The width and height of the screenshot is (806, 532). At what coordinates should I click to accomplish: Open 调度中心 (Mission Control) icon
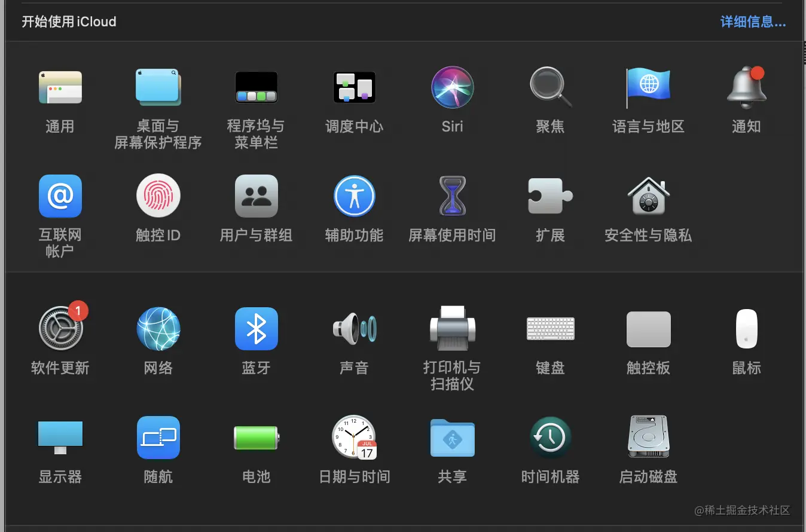click(x=355, y=87)
